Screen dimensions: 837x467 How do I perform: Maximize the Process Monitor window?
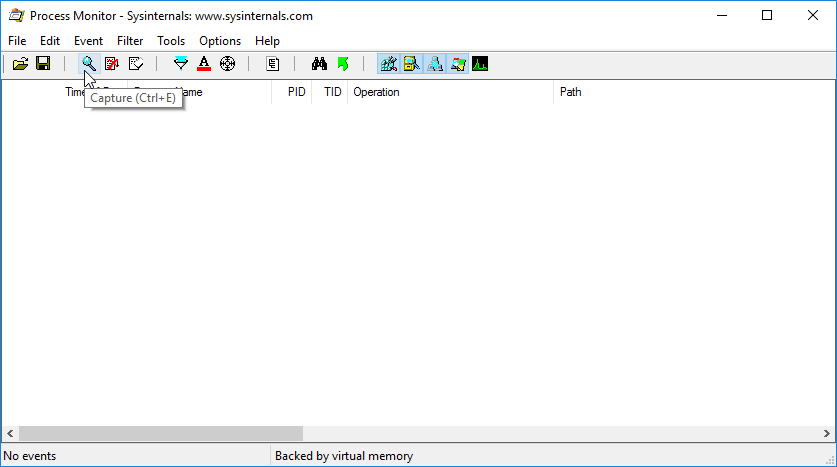click(767, 15)
